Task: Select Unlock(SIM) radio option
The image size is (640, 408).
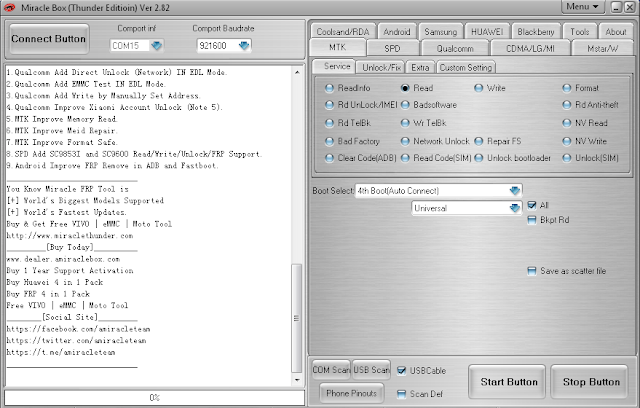Action: click(x=590, y=158)
